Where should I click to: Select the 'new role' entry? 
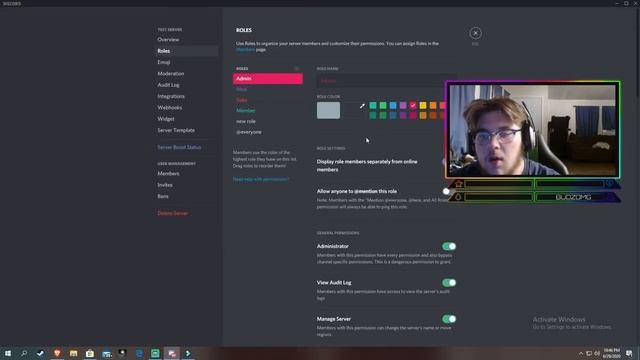pos(268,121)
